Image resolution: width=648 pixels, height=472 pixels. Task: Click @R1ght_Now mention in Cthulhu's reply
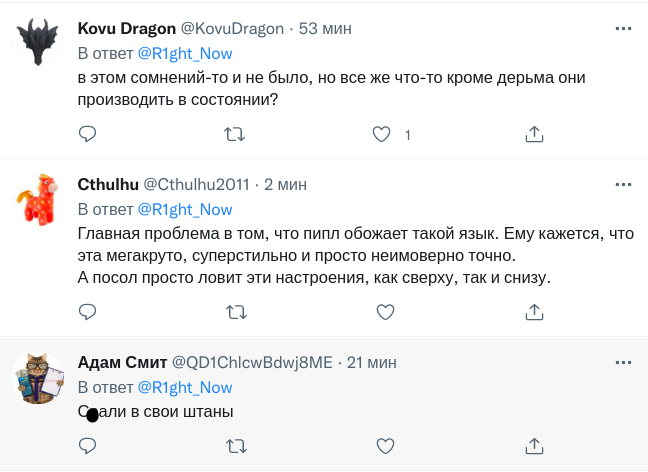[184, 209]
